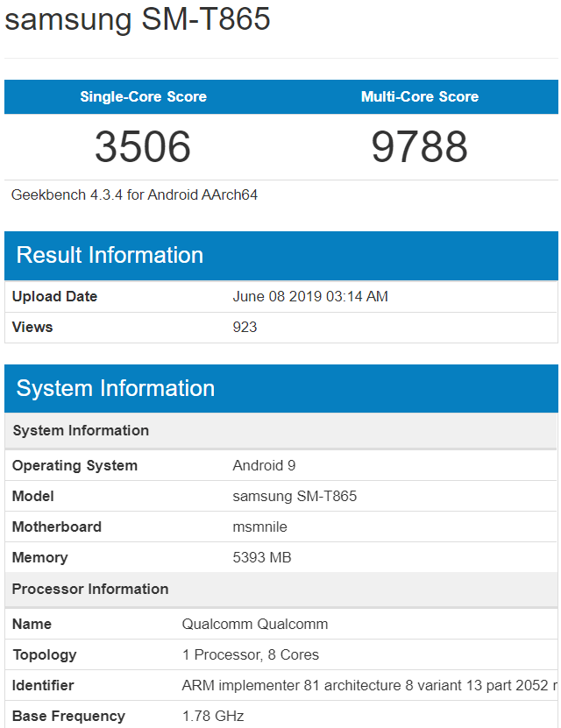Click the Android 9 value
Screen dimensions: 561x728
(264, 466)
